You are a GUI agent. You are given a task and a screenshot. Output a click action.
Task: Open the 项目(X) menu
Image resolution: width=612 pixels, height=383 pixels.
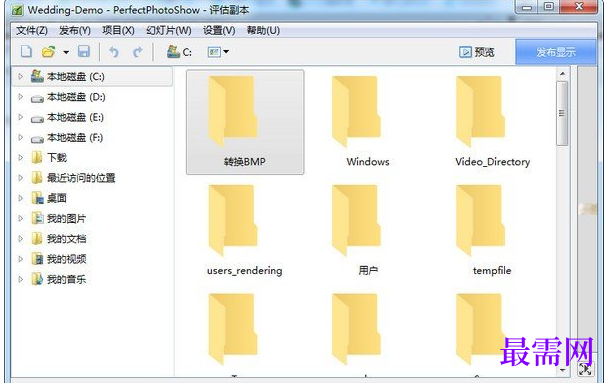tap(118, 30)
